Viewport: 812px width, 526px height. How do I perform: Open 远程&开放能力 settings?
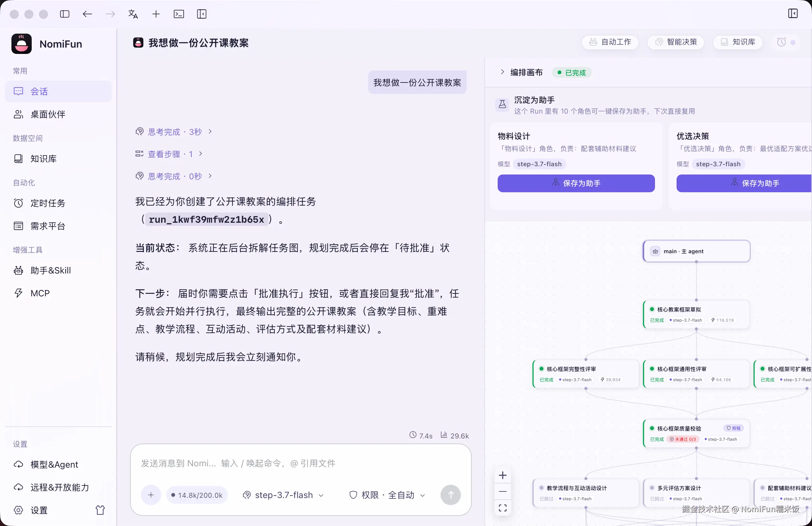click(58, 487)
